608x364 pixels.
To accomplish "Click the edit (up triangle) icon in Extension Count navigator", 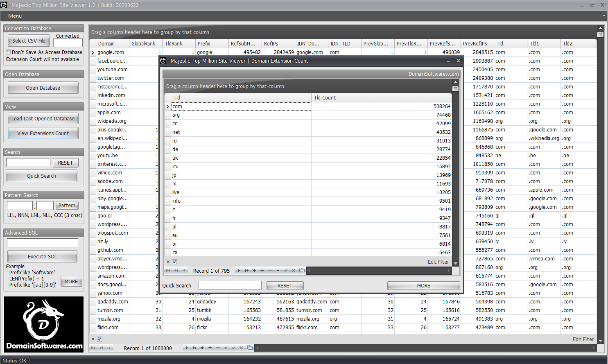I will [x=278, y=270].
